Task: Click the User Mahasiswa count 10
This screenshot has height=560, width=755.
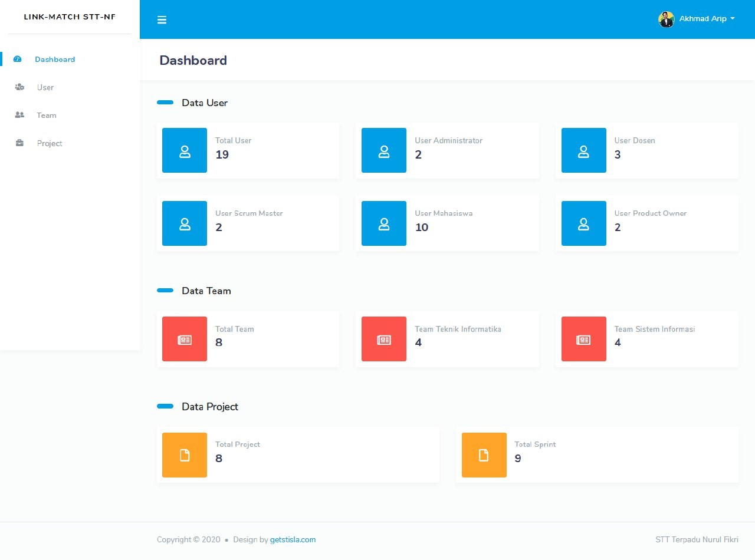Action: [422, 228]
